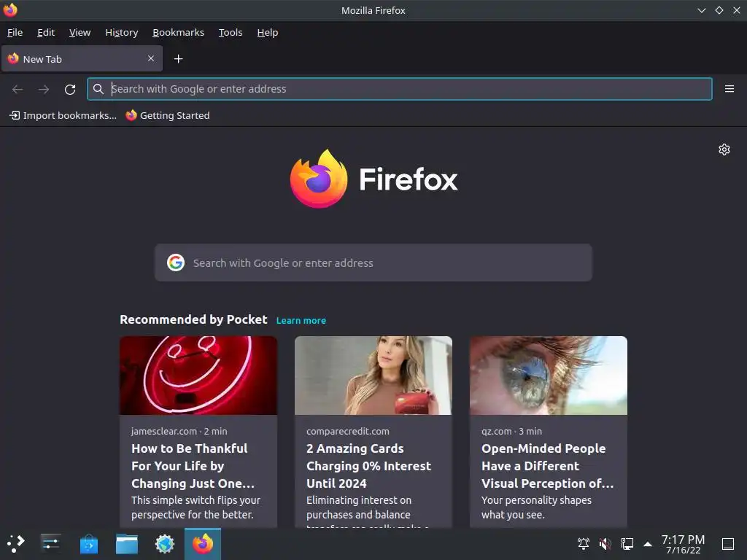Open the network tray icon
This screenshot has width=747, height=560.
[x=627, y=544]
